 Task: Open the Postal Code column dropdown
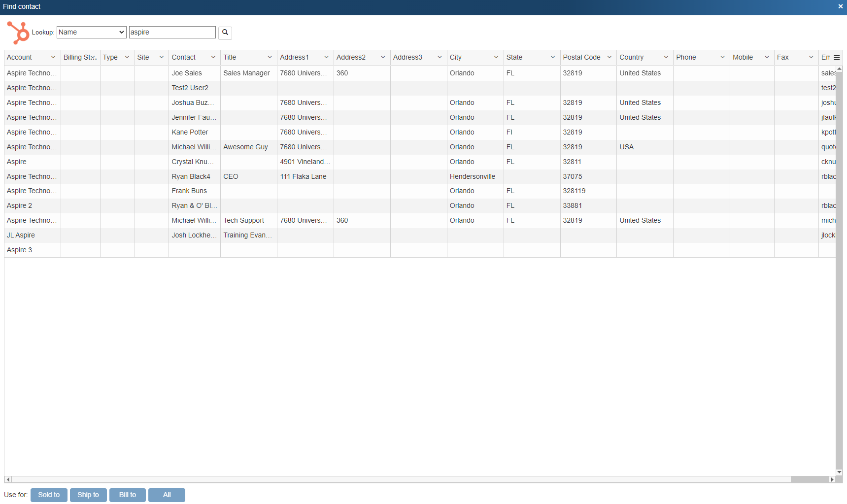609,57
